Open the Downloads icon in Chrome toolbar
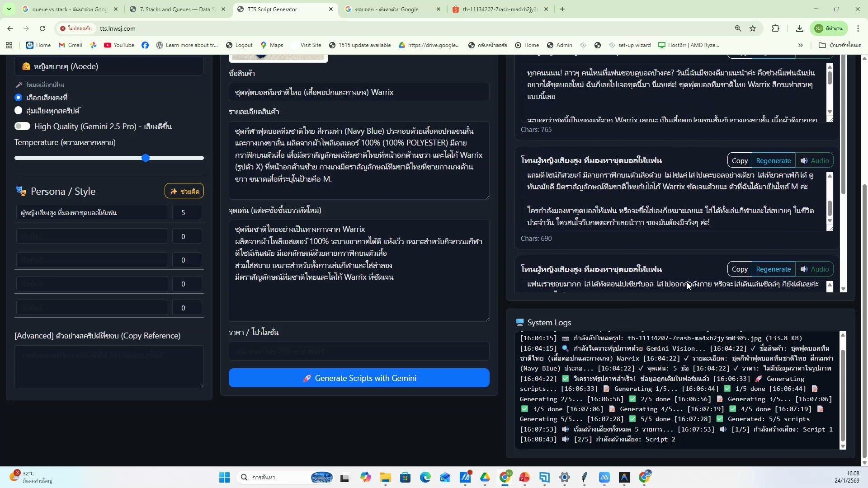 [x=799, y=28]
